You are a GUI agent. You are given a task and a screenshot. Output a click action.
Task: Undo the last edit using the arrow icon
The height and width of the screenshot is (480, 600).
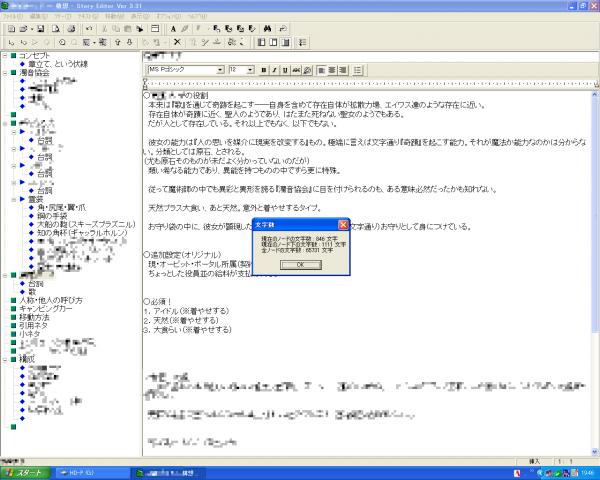(89, 29)
